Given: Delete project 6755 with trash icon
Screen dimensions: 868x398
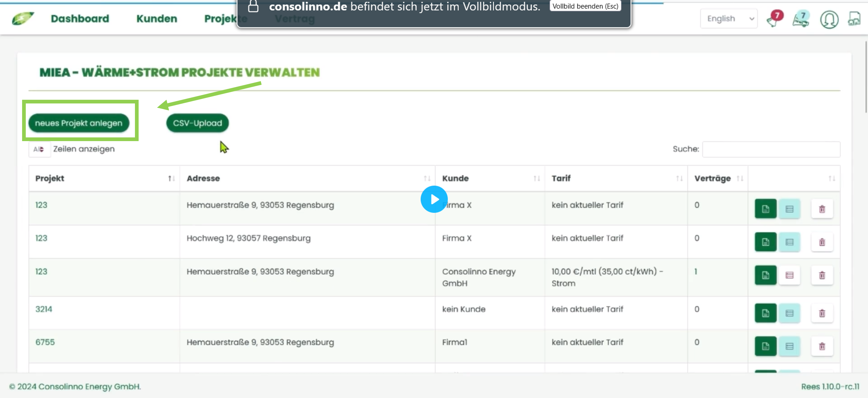Looking at the screenshot, I should tap(822, 346).
